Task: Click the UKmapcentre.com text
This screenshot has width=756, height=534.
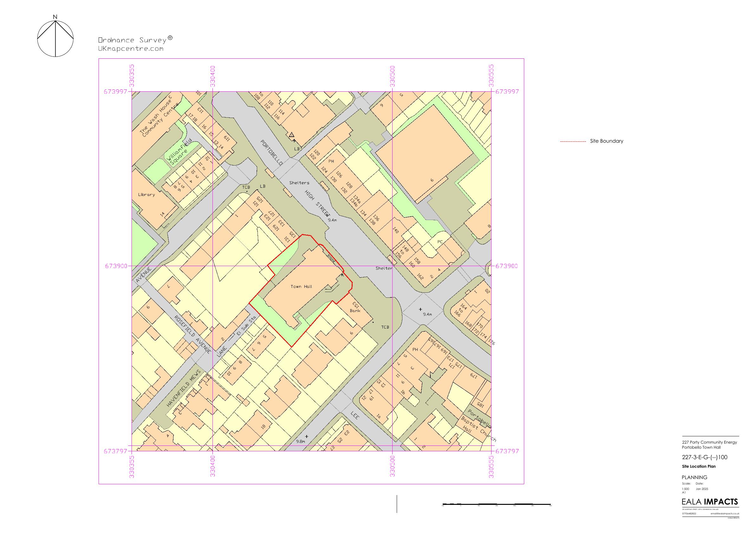Action: (131, 49)
